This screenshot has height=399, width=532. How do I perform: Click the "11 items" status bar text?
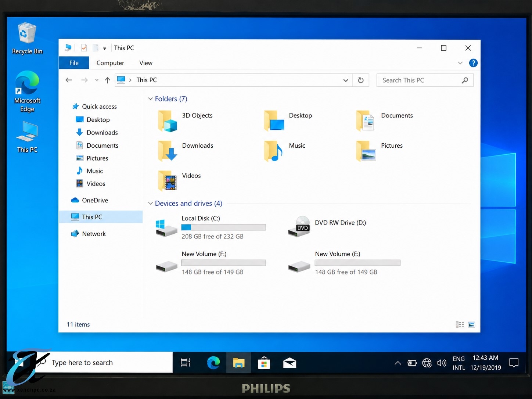point(78,324)
